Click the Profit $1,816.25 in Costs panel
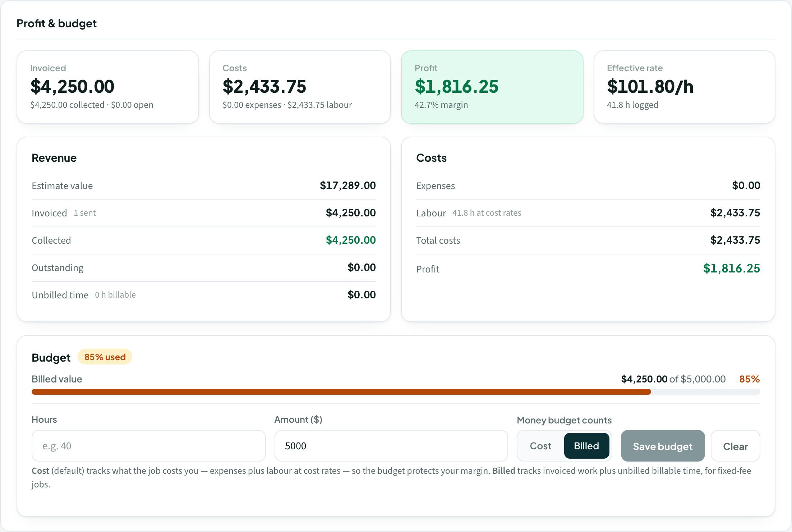Viewport: 792px width, 532px height. pyautogui.click(x=731, y=268)
